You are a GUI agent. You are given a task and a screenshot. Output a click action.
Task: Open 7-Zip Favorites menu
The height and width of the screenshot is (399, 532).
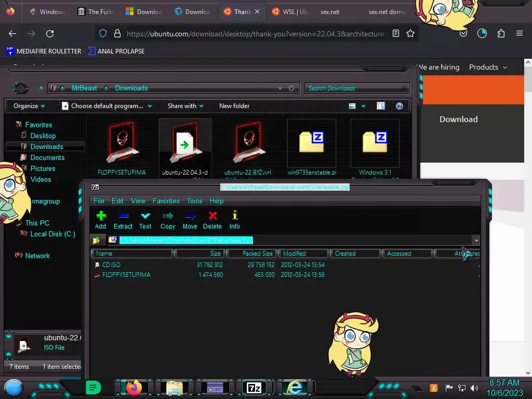[x=166, y=201]
